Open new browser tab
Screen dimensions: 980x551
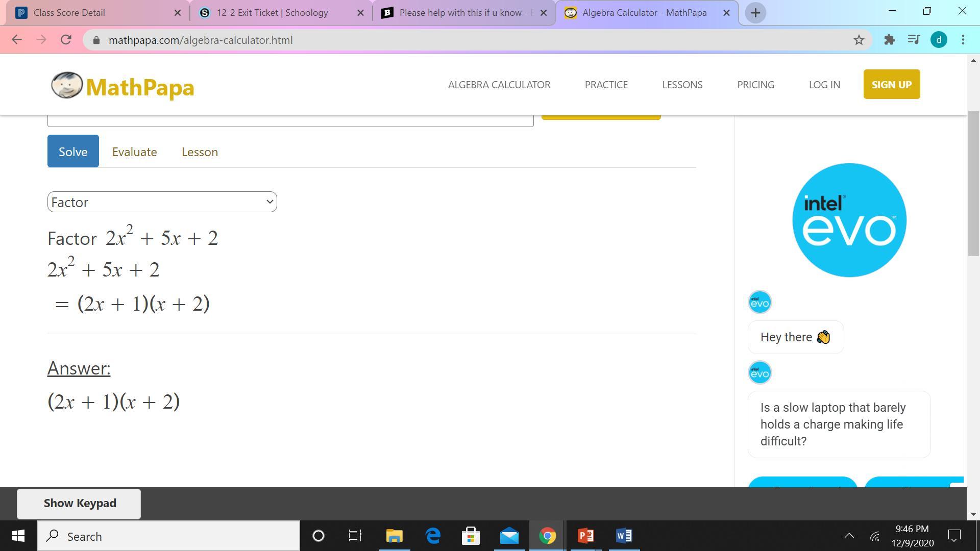pyautogui.click(x=755, y=13)
